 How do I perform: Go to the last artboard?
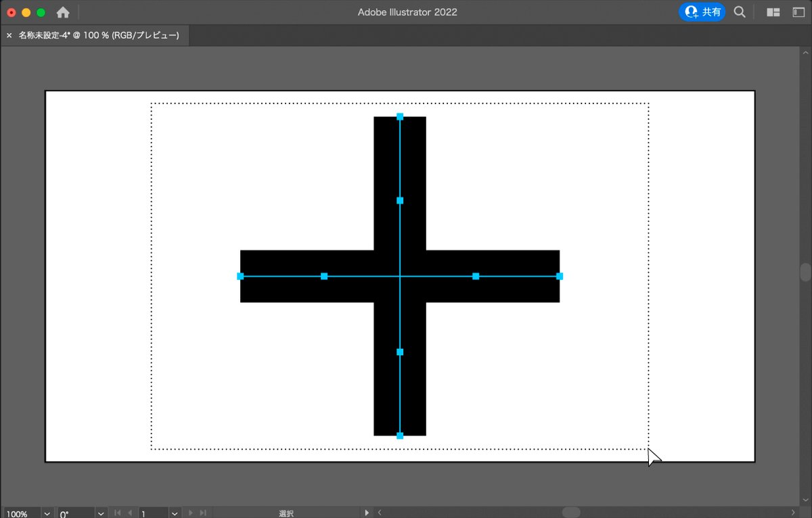point(202,513)
